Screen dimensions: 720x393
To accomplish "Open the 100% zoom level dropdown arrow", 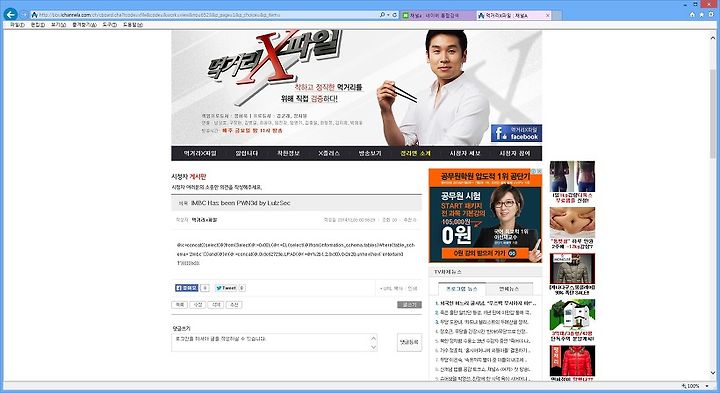I will [x=707, y=386].
